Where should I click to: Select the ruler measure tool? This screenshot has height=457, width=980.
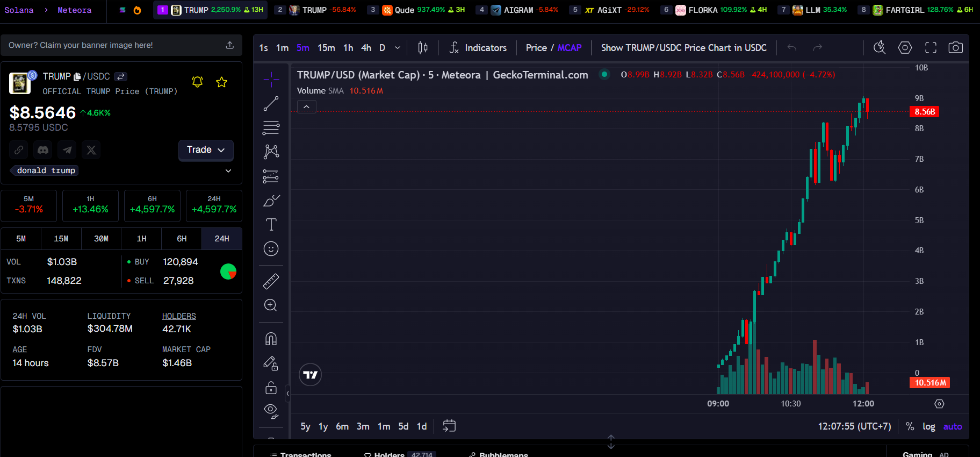click(271, 281)
